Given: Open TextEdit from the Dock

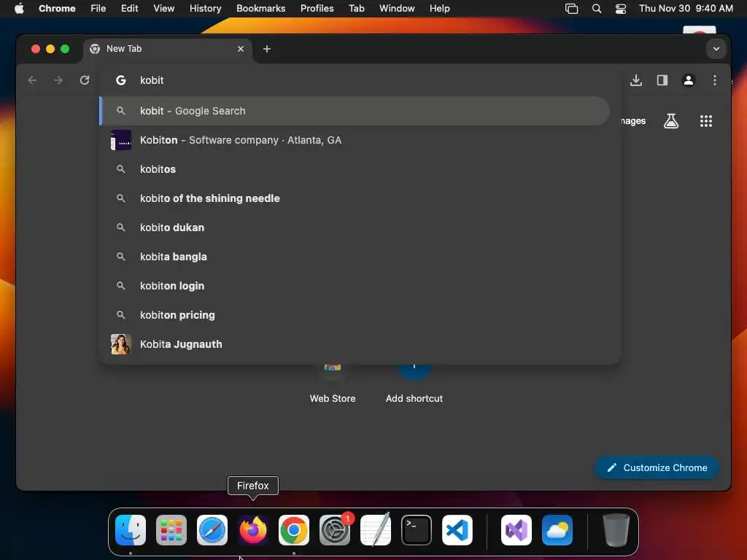Looking at the screenshot, I should 376,529.
